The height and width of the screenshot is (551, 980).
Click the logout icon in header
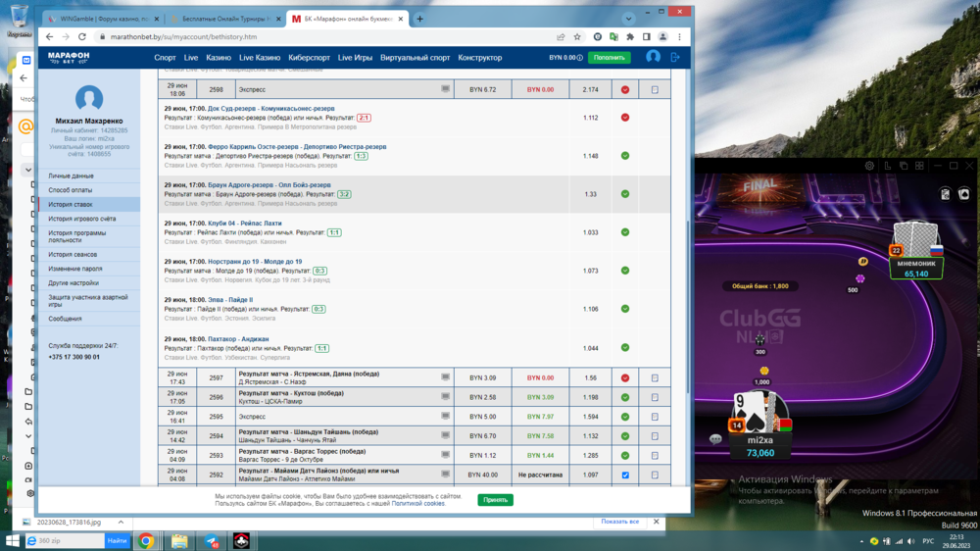point(674,58)
